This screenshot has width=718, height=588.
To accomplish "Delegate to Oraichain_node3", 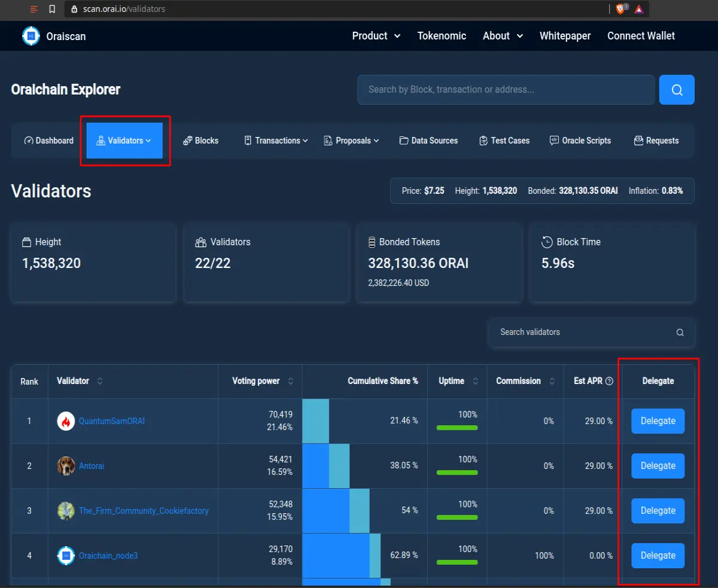I will (658, 556).
